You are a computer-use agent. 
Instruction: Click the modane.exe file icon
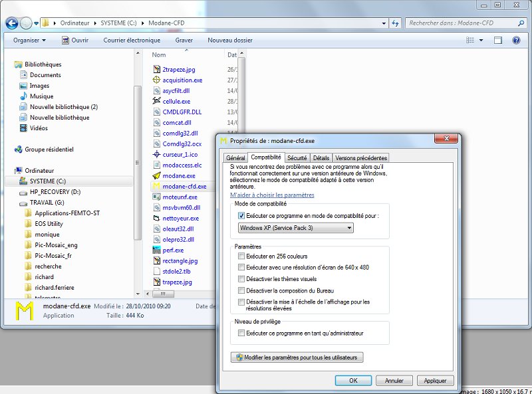156,175
